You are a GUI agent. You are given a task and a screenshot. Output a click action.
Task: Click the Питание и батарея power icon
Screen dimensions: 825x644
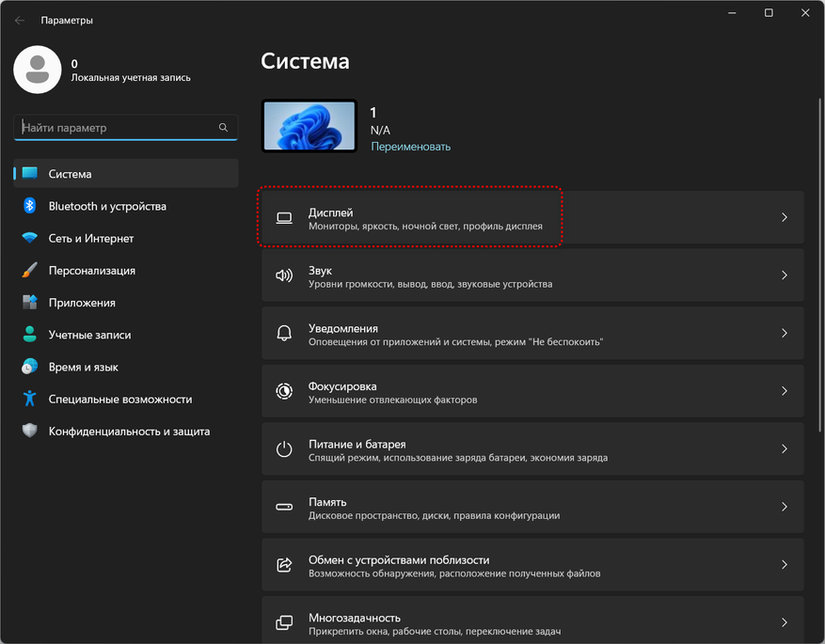(283, 449)
